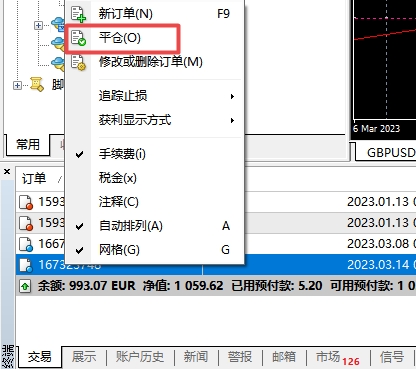
Task: Click the 已用预付款: 5.20 margin text
Action: click(277, 286)
